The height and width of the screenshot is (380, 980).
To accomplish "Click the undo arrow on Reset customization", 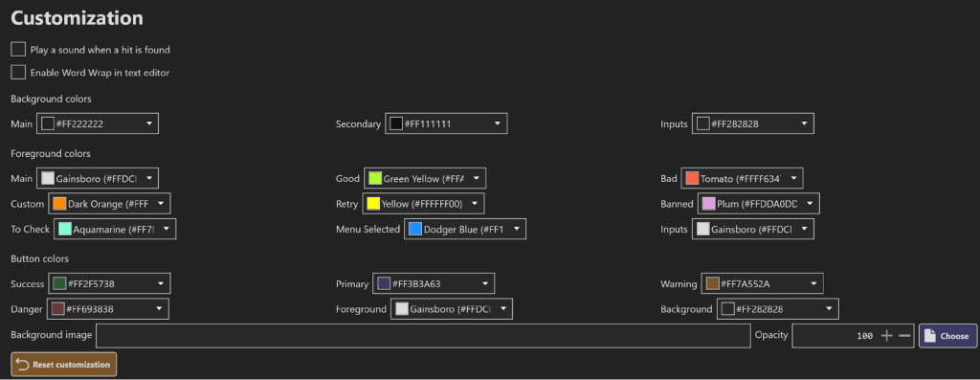I will 23,365.
